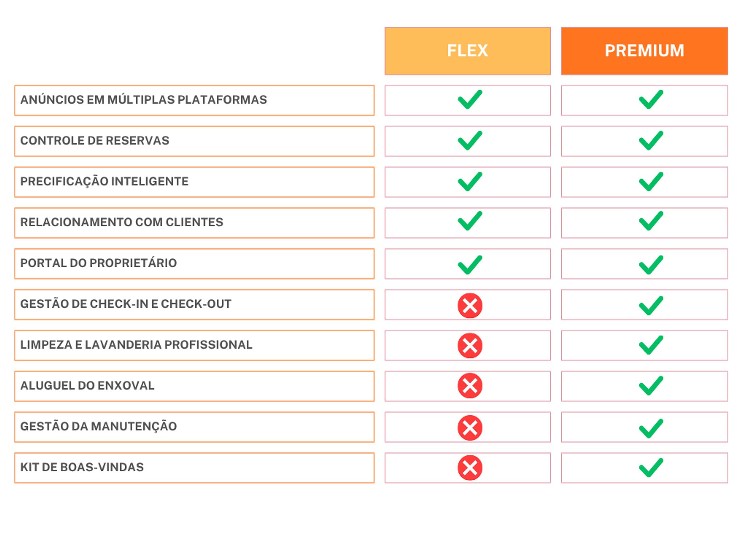Click the Controle de Reservas feature label
This screenshot has width=747, height=560.
pyautogui.click(x=95, y=141)
